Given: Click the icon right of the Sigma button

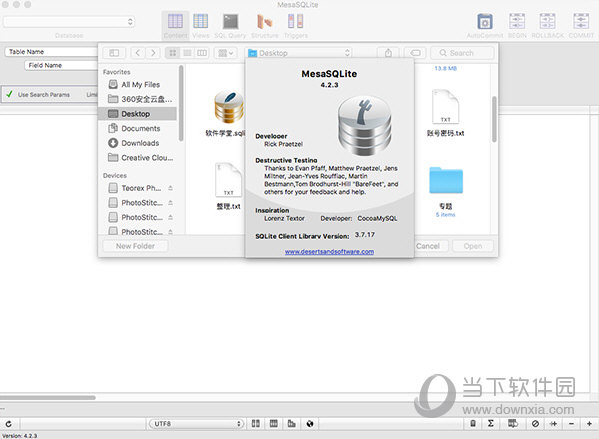Looking at the screenshot, I should pos(513,423).
